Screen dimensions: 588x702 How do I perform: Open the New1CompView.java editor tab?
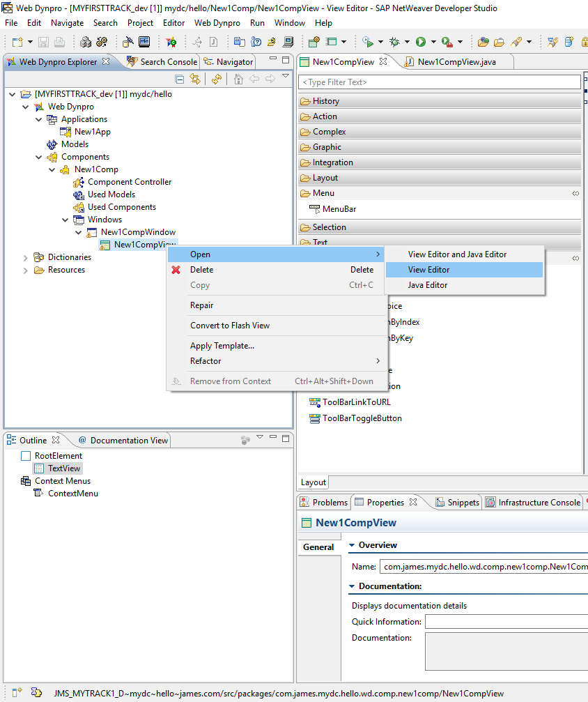(x=451, y=62)
